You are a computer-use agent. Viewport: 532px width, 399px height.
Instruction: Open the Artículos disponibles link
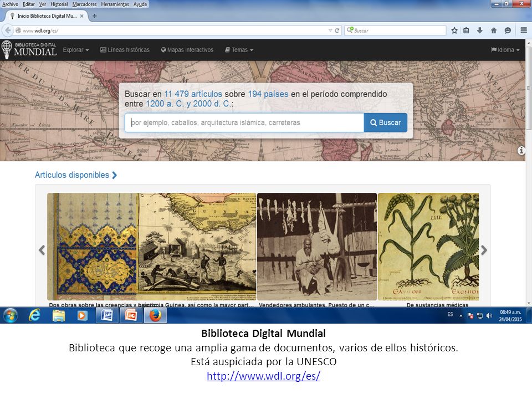[76, 175]
